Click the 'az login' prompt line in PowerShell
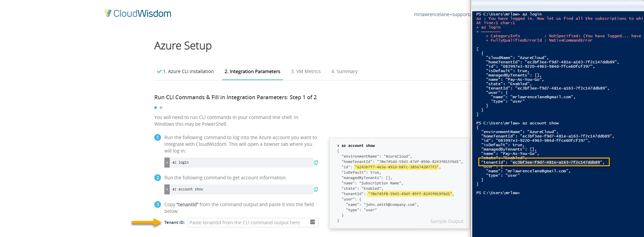This screenshot has width=644, height=237. tap(509, 14)
